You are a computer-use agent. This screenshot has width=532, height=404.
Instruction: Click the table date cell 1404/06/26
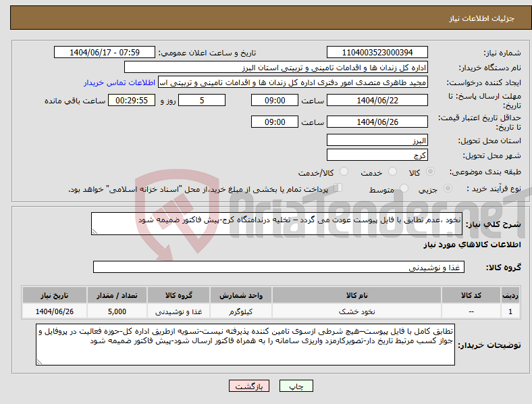click(x=54, y=311)
